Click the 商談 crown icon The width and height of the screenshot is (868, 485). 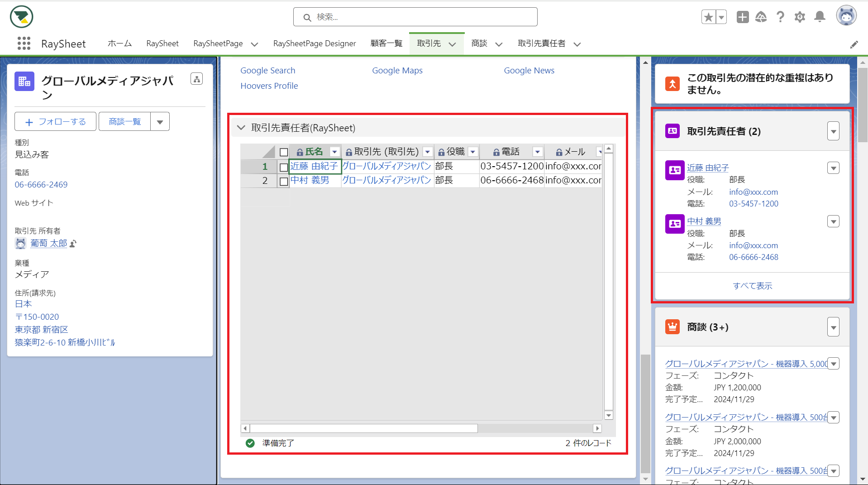click(x=672, y=327)
